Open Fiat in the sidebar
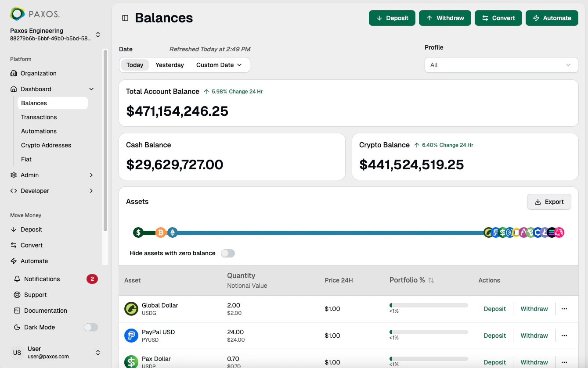Screen dimensions: 588x368 [x=26, y=159]
